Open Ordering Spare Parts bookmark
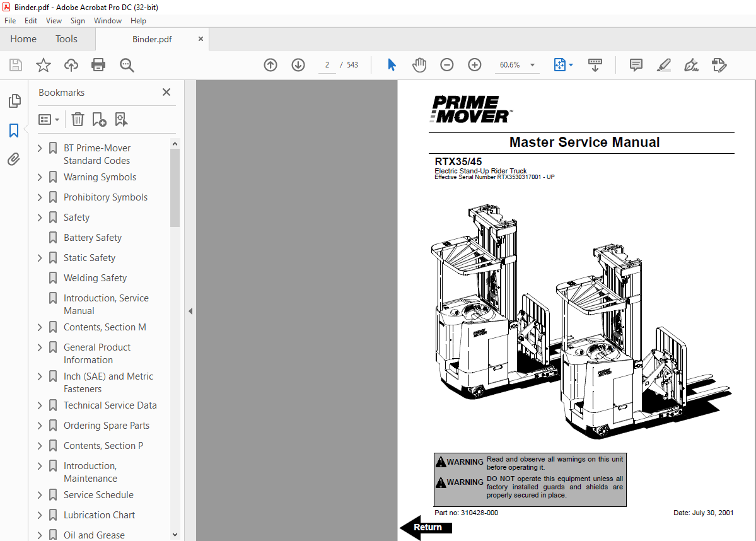This screenshot has height=541, width=756. click(107, 426)
